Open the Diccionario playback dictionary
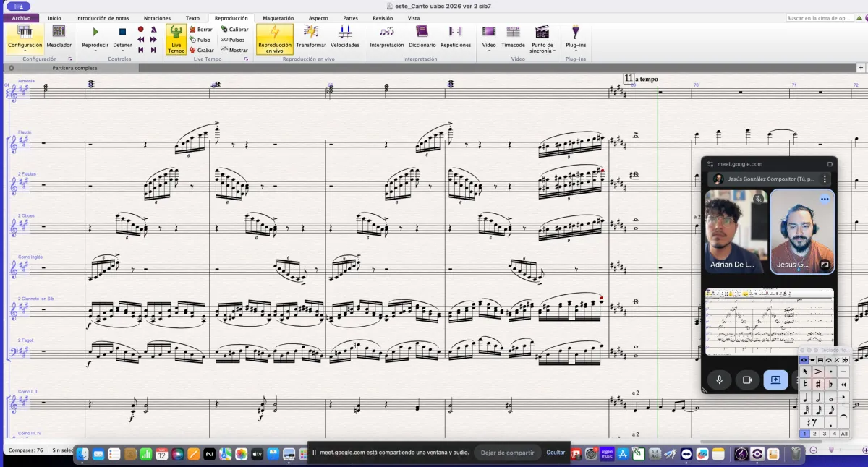 (422, 36)
